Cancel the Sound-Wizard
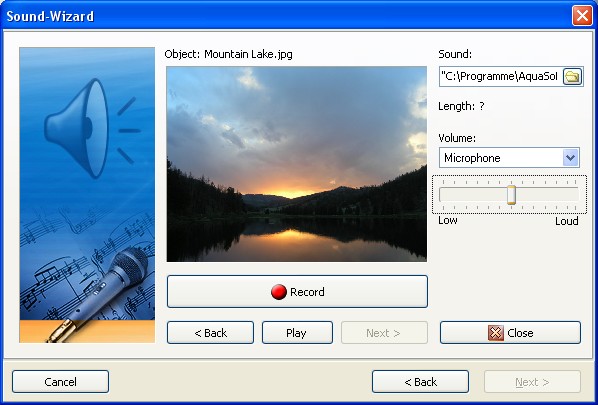Viewport: 598px width, 405px height. tap(60, 381)
